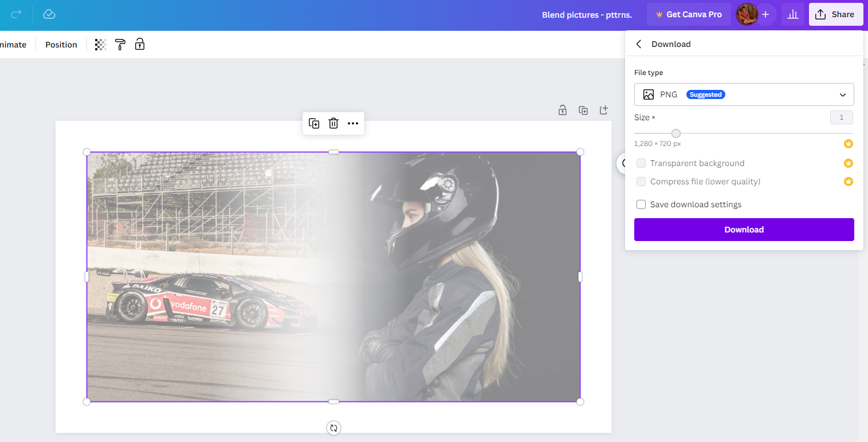This screenshot has height=442, width=868.
Task: Enable the Save download settings checkbox
Action: pyautogui.click(x=641, y=204)
